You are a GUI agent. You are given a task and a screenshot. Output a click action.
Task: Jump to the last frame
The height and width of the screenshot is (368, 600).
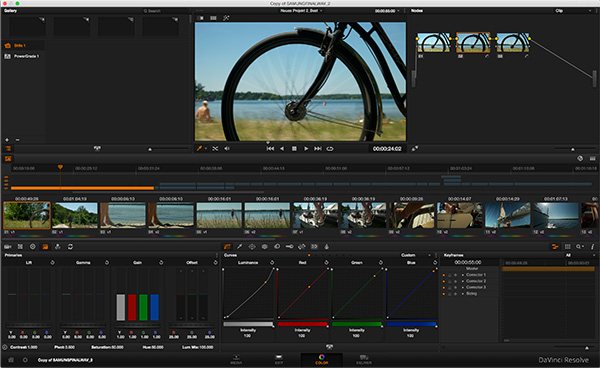pos(318,149)
